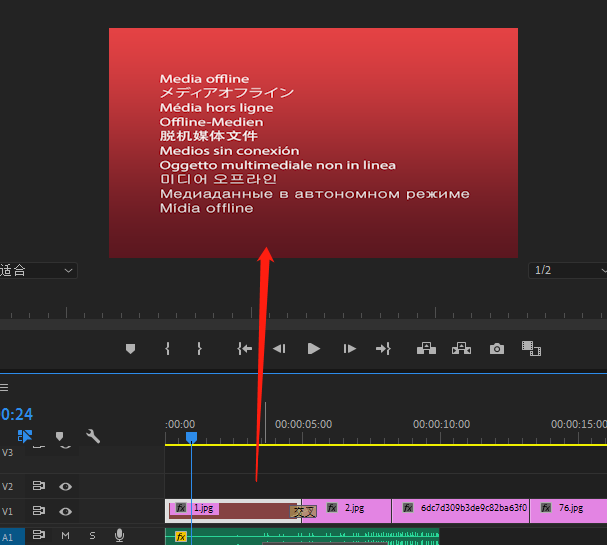Click fx badge on audio clip
607x545 pixels.
[x=181, y=536]
